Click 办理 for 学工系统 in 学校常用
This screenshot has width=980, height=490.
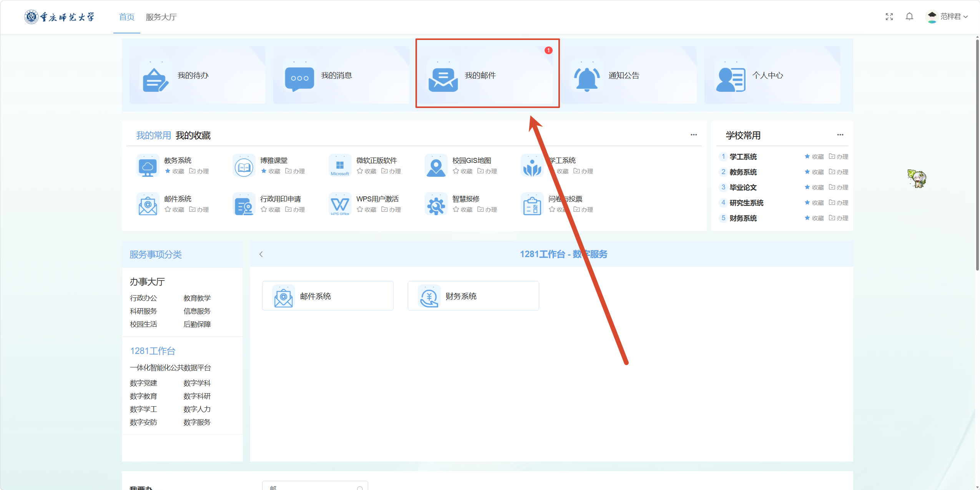839,156
